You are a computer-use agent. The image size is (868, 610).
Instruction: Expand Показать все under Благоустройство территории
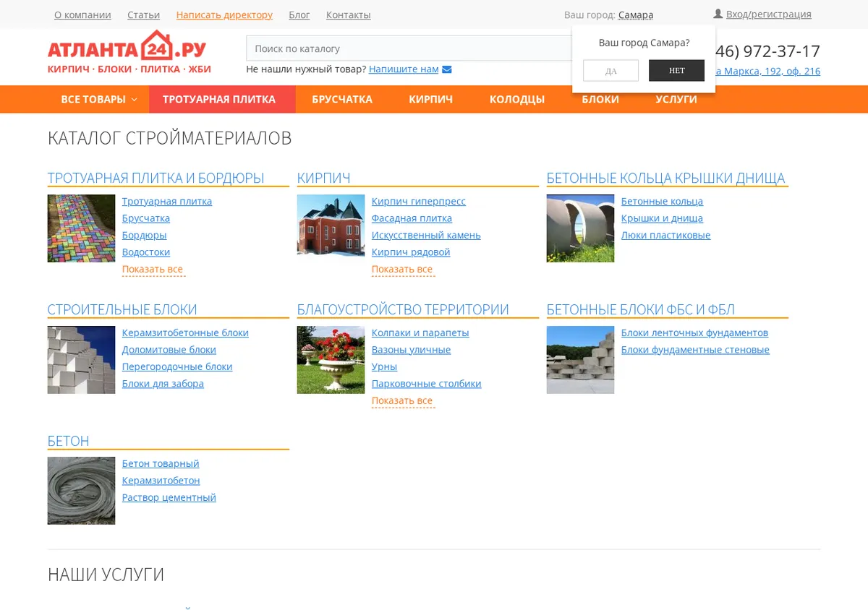pyautogui.click(x=402, y=401)
